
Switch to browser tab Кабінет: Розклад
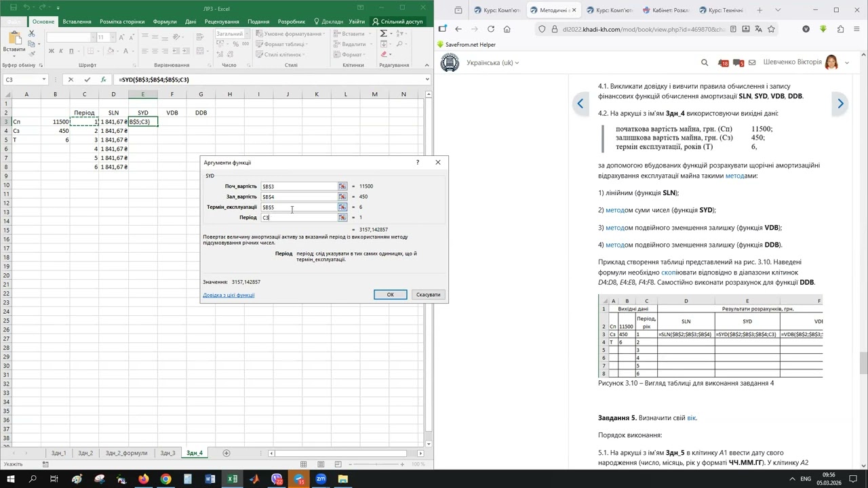[665, 10]
